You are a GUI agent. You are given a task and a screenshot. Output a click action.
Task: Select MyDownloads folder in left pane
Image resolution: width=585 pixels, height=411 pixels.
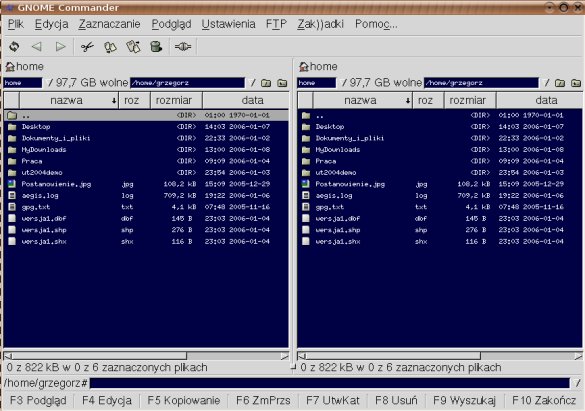click(x=146, y=150)
